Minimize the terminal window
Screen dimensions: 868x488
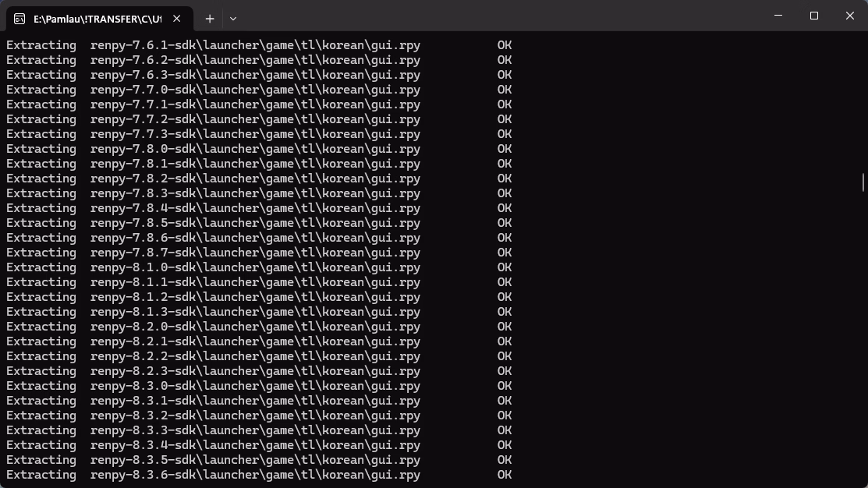[778, 16]
